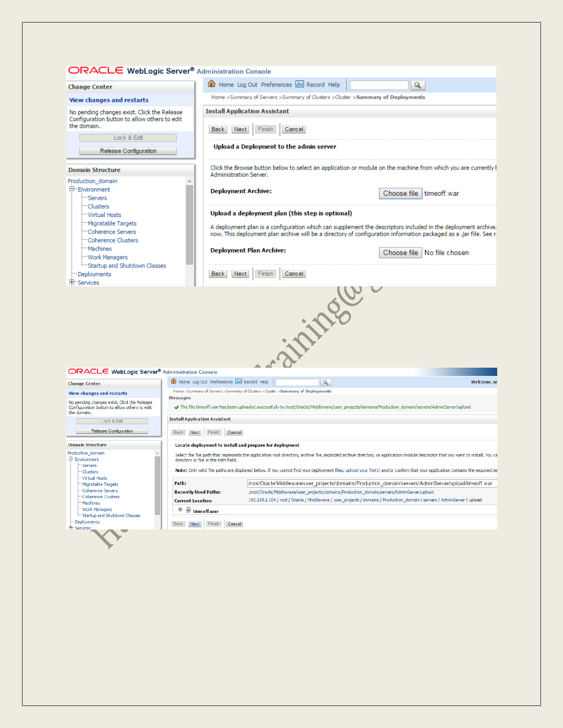Click Release Configuration in upper Change Center
Image resolution: width=563 pixels, height=728 pixels.
[128, 151]
